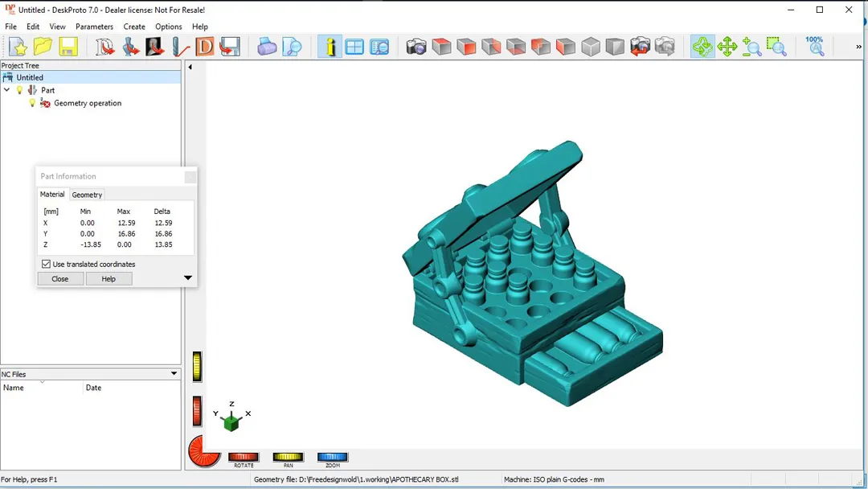This screenshot has width=868, height=489.
Task: Click the red ROTATE thumbwheel
Action: click(244, 457)
